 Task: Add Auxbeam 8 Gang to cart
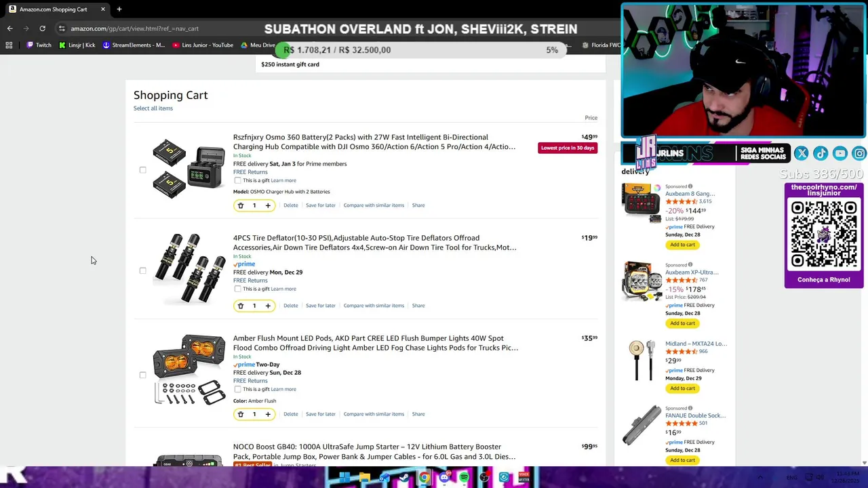click(682, 245)
